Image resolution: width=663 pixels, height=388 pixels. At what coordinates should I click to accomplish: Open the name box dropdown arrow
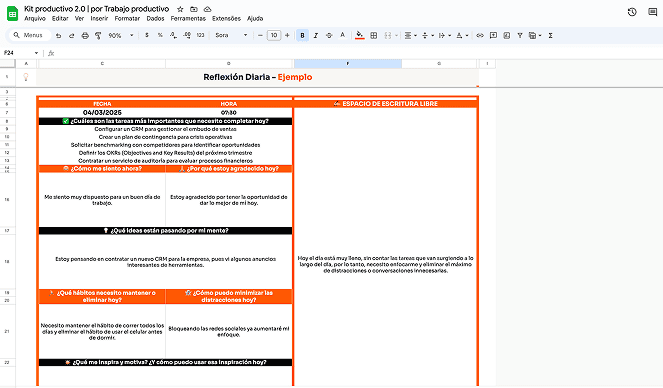(x=36, y=53)
